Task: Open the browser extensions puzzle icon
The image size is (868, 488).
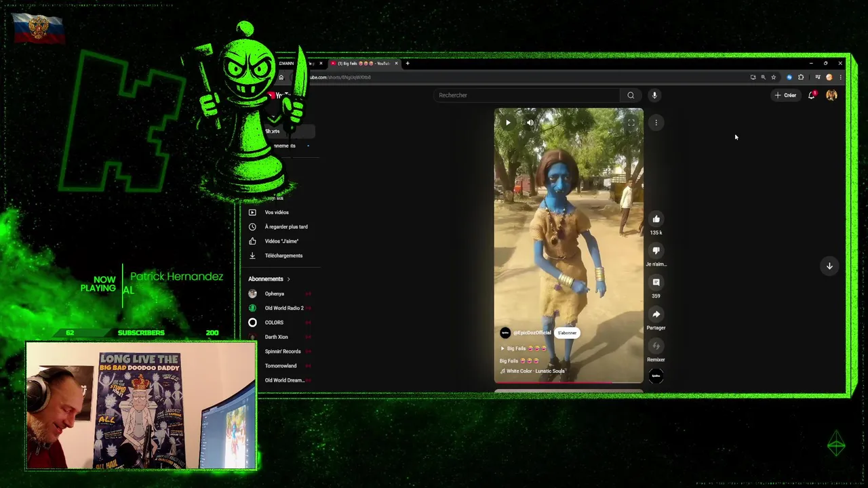Action: tap(801, 77)
